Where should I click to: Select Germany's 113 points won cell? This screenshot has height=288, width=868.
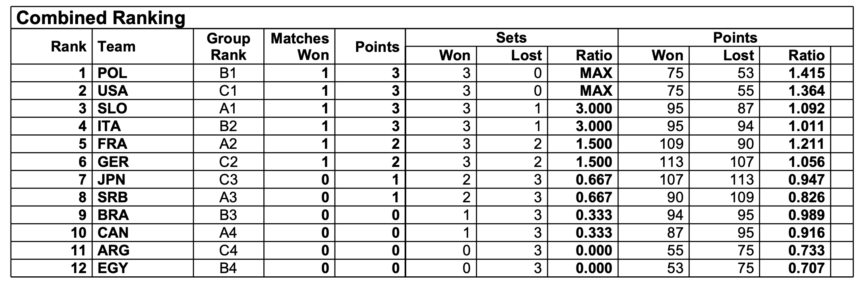click(671, 162)
